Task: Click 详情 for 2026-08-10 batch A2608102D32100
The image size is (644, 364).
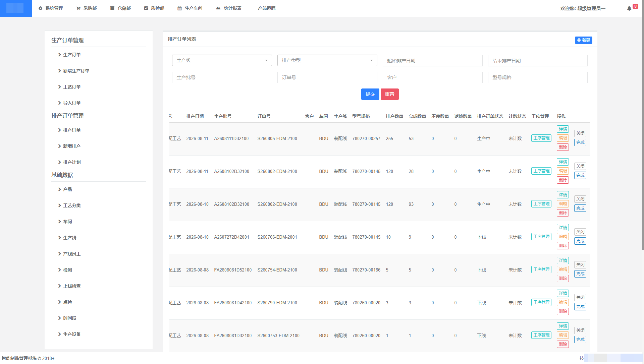Action: pyautogui.click(x=563, y=195)
